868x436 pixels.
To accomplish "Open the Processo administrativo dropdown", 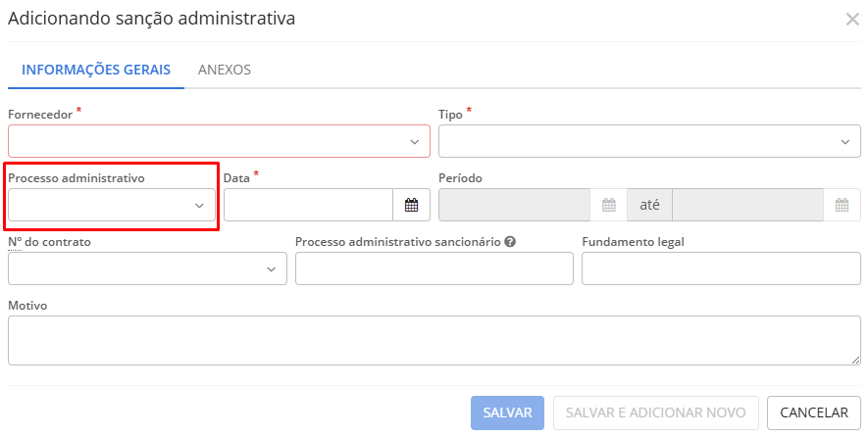I will [112, 205].
